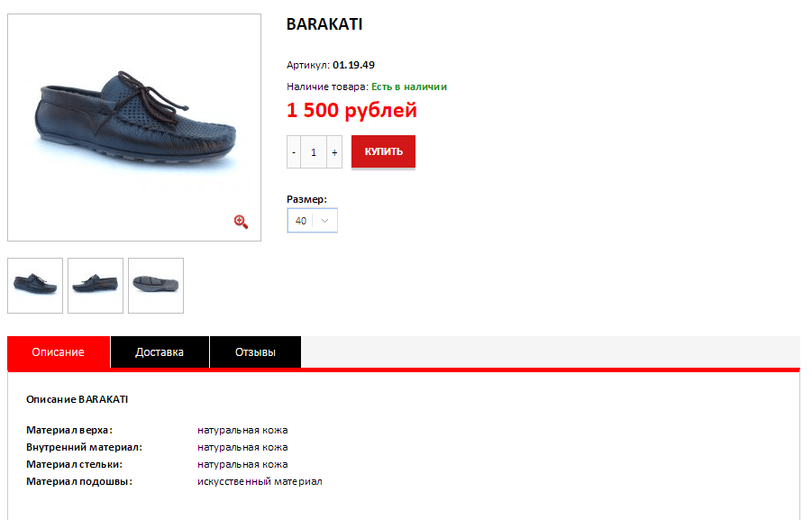Click the Описание BARAKATI heading
Viewport: 812px width, 520px height.
point(78,399)
